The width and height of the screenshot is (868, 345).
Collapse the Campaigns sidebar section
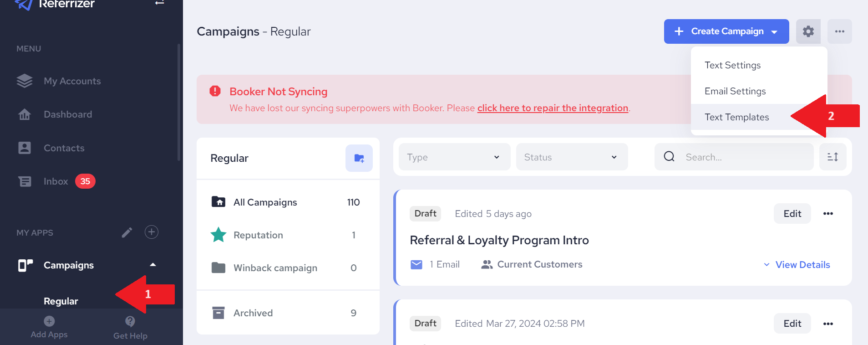(x=153, y=265)
